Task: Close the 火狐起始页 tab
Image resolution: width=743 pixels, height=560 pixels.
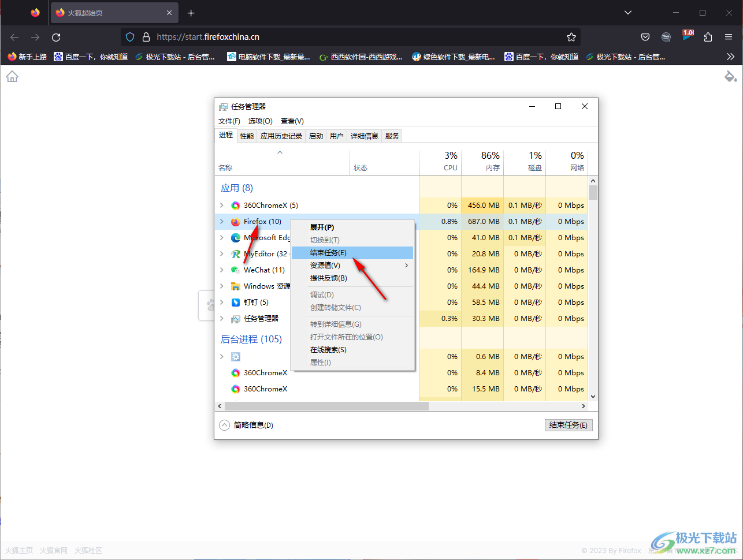Action: (x=169, y=13)
